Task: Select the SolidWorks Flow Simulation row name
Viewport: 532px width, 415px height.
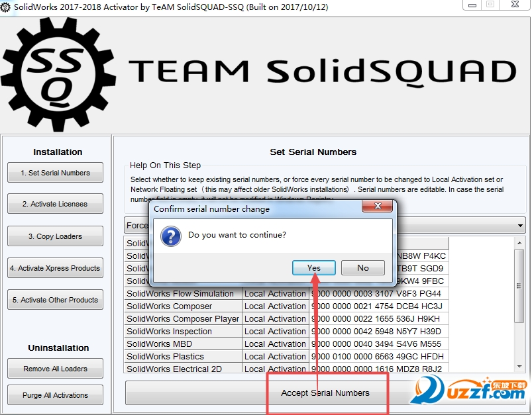Action: point(184,294)
